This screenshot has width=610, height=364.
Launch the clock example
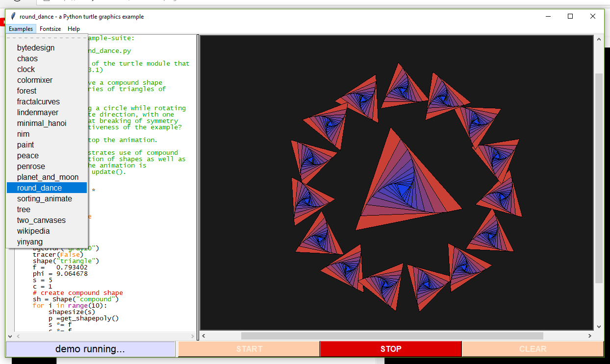(26, 70)
